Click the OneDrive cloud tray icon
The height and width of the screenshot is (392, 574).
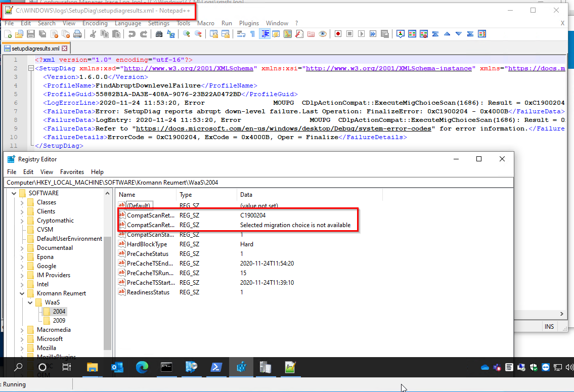[x=484, y=367]
